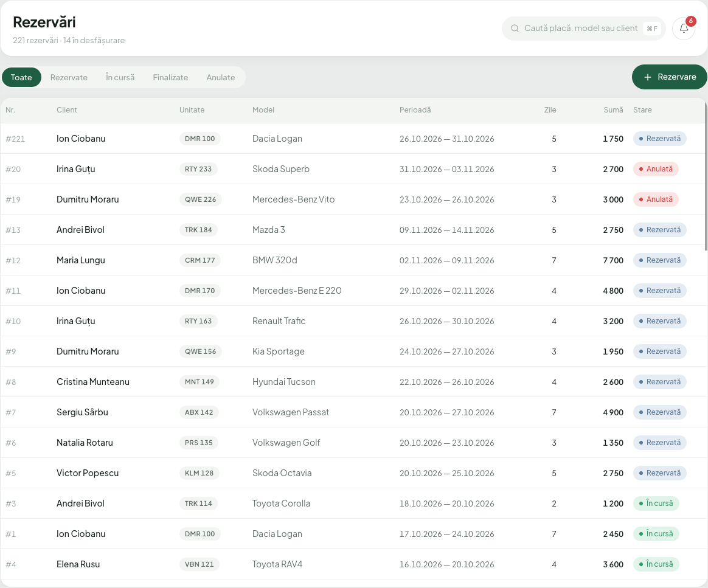Click unit badge TRK 184
This screenshot has width=708, height=588.
coord(198,230)
